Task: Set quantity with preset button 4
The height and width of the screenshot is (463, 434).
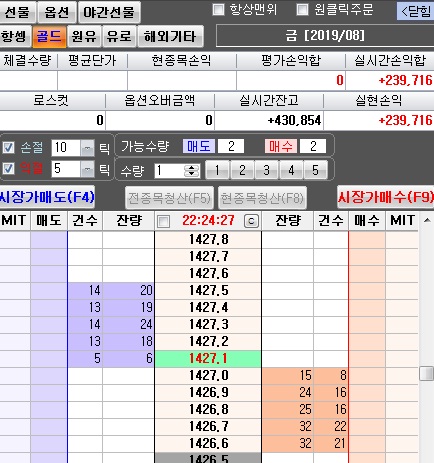Action: tap(291, 170)
